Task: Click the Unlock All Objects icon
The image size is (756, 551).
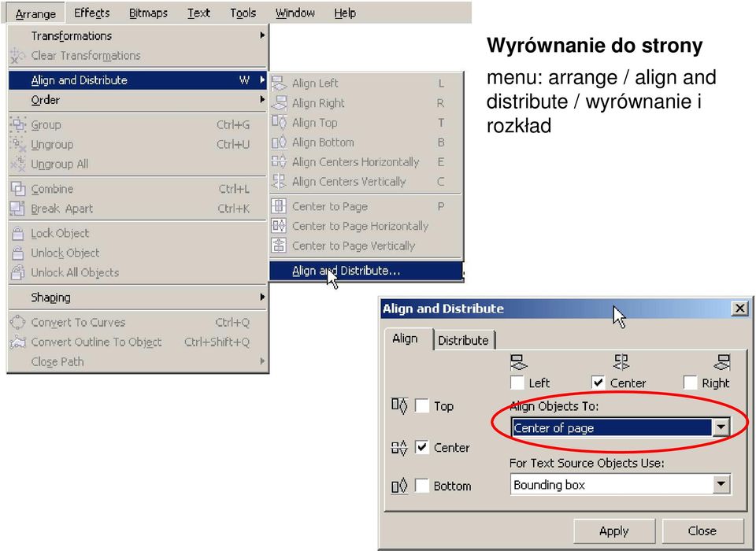Action: click(18, 272)
